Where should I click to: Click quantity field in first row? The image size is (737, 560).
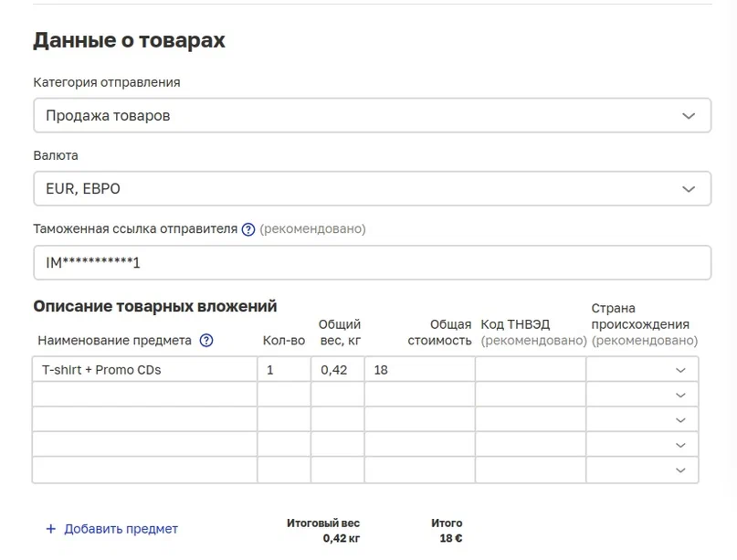pyautogui.click(x=283, y=370)
